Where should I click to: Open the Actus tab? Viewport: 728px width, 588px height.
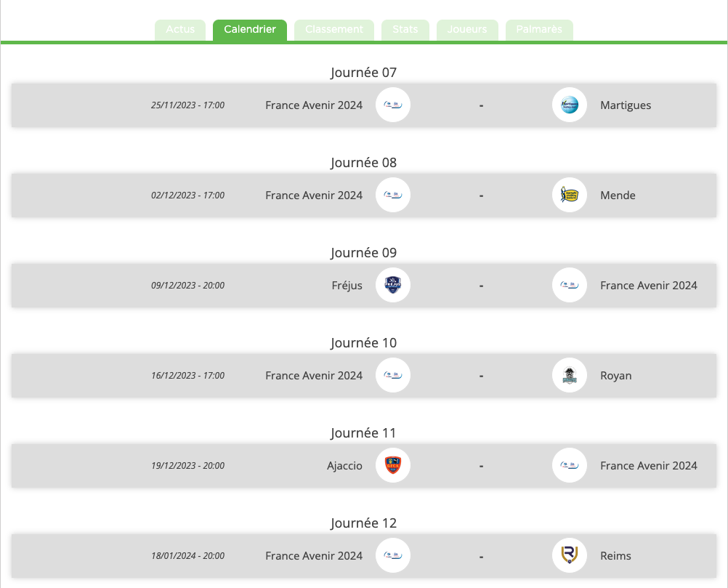(180, 30)
